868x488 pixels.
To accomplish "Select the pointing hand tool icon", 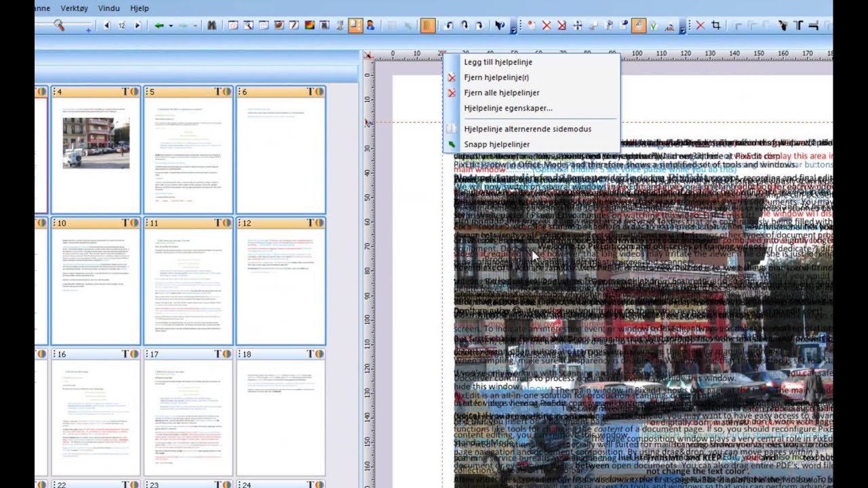I will [783, 25].
